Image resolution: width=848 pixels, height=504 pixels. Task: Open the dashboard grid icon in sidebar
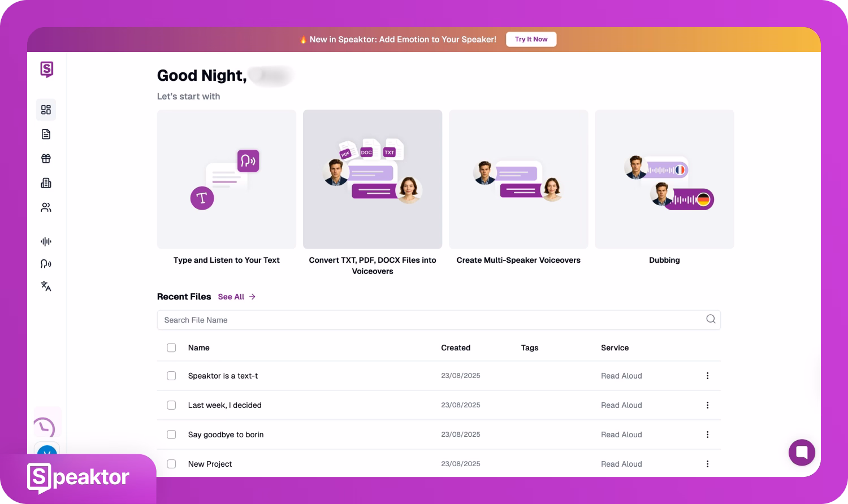tap(46, 110)
